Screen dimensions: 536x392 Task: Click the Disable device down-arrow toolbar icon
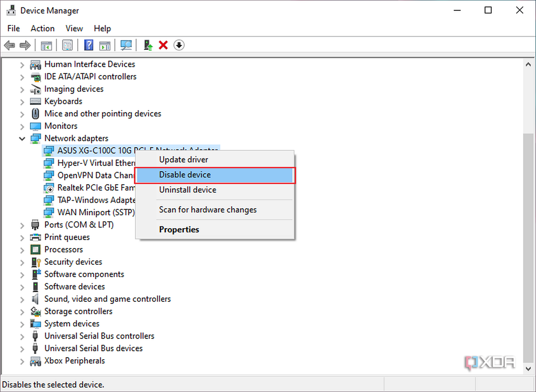pyautogui.click(x=179, y=45)
